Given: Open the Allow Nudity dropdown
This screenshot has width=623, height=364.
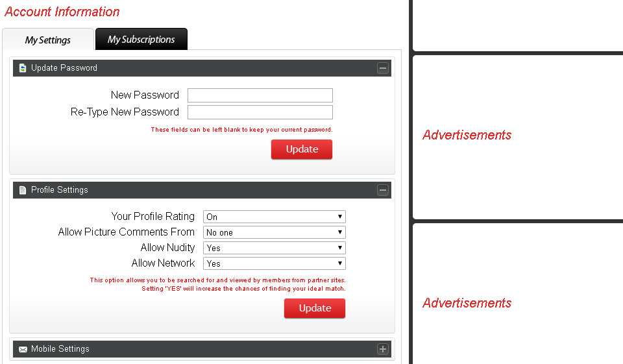Looking at the screenshot, I should tap(274, 248).
